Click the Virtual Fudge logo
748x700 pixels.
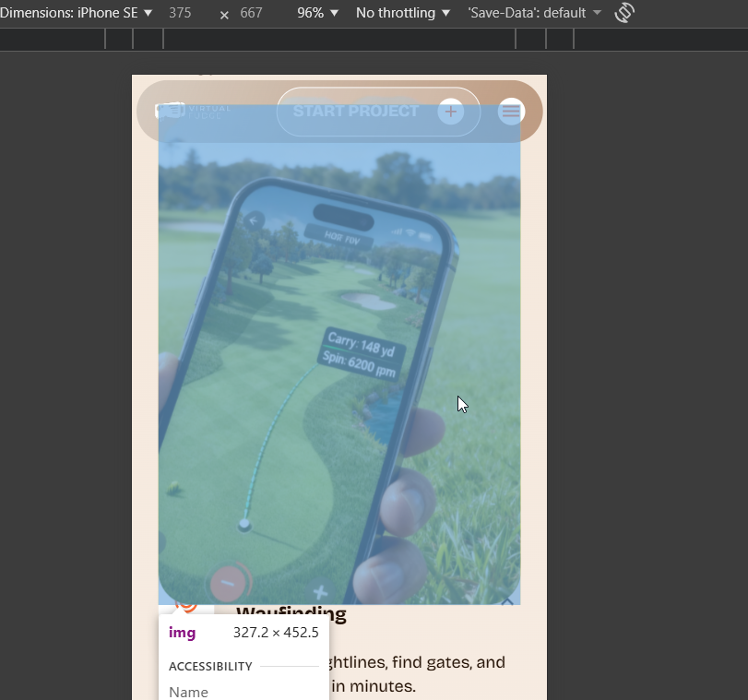pyautogui.click(x=193, y=112)
